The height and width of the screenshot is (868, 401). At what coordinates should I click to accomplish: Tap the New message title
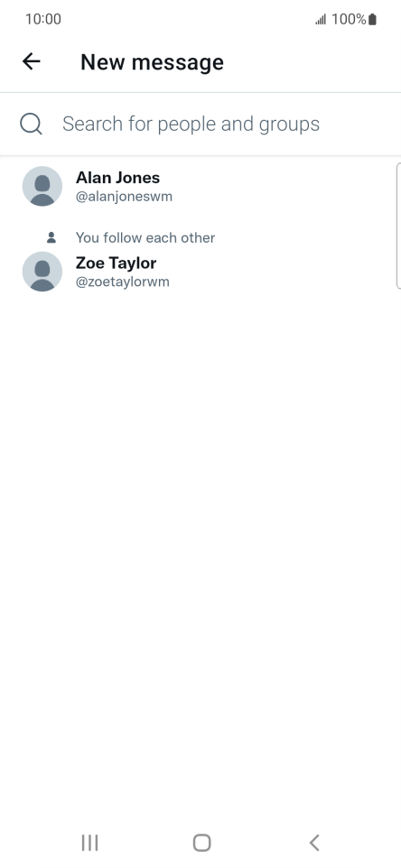(x=152, y=62)
